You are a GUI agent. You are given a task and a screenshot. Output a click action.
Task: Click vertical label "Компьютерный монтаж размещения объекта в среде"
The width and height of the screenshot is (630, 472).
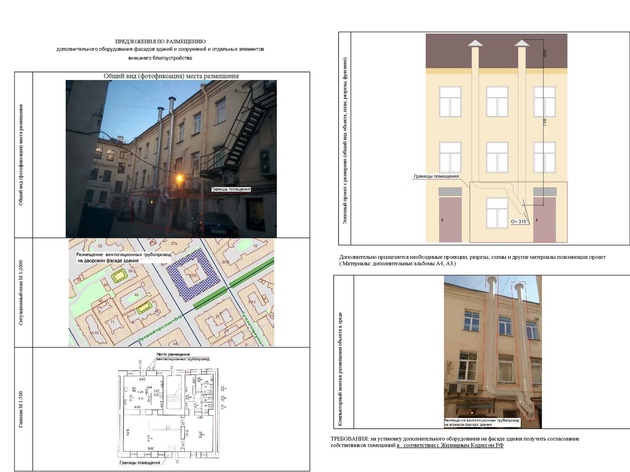click(x=341, y=369)
